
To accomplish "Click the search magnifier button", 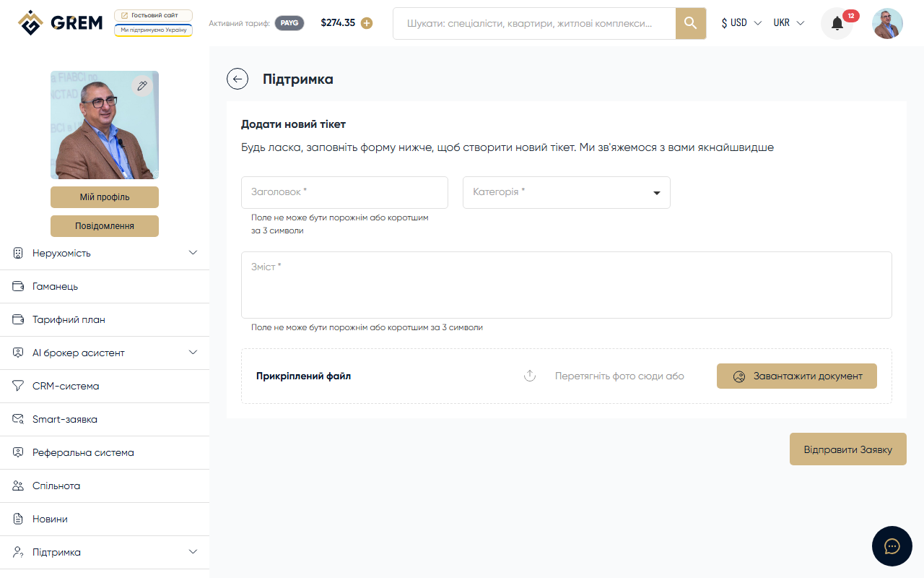I will (690, 23).
